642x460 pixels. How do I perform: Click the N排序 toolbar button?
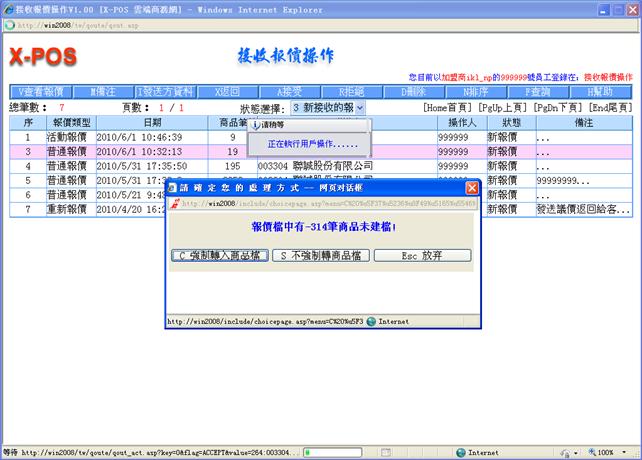click(476, 91)
